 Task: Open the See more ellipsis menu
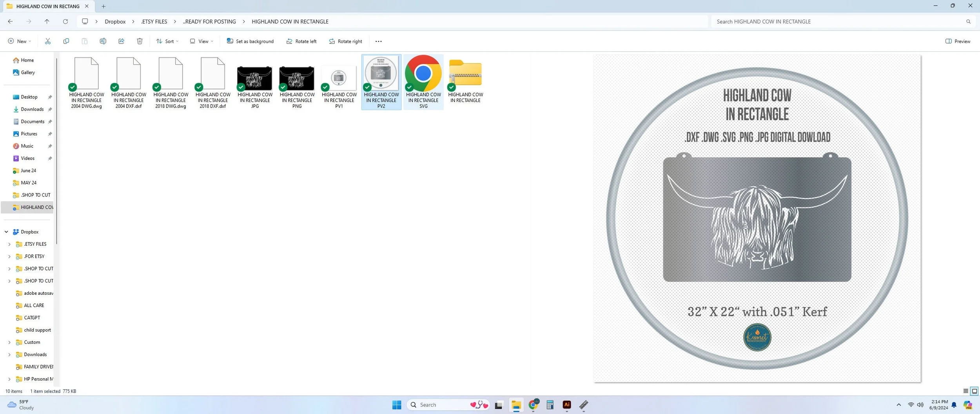point(378,41)
